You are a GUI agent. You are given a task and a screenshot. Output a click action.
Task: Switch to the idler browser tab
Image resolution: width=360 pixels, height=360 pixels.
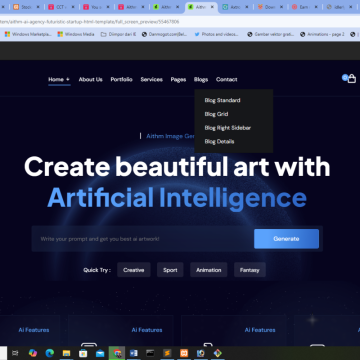[339, 7]
